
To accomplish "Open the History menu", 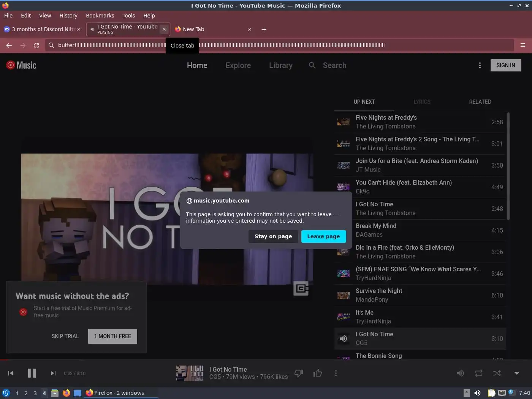I will (x=68, y=16).
